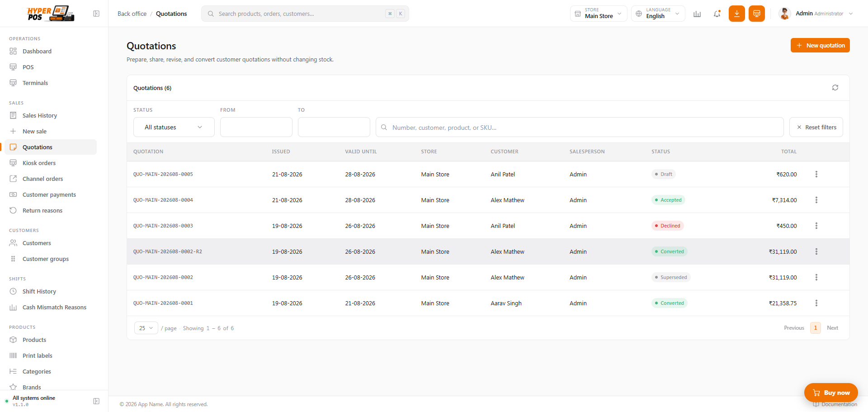Go to Dashboard in sidebar

51,51
